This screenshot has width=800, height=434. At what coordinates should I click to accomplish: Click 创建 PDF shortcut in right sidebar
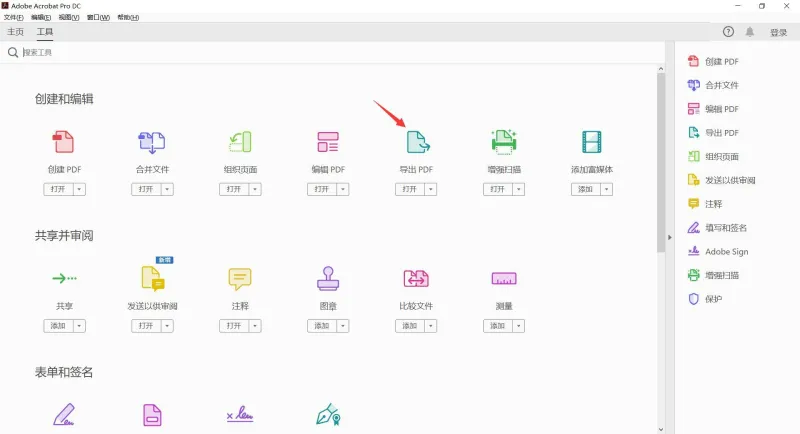(713, 61)
